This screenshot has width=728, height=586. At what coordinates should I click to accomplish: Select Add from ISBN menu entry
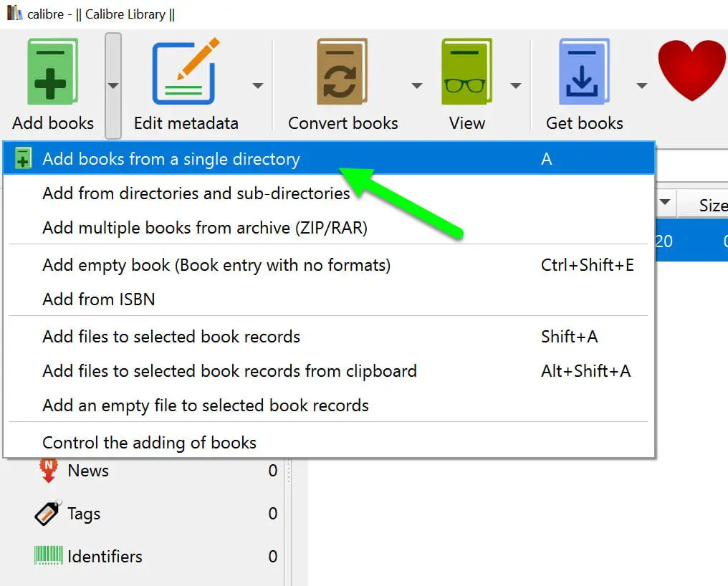[98, 299]
